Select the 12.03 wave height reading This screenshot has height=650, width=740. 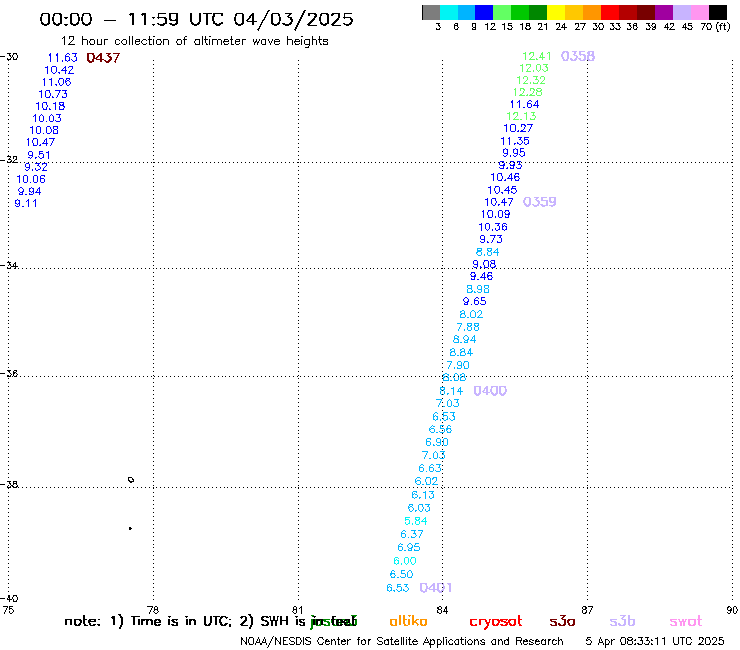[x=534, y=68]
